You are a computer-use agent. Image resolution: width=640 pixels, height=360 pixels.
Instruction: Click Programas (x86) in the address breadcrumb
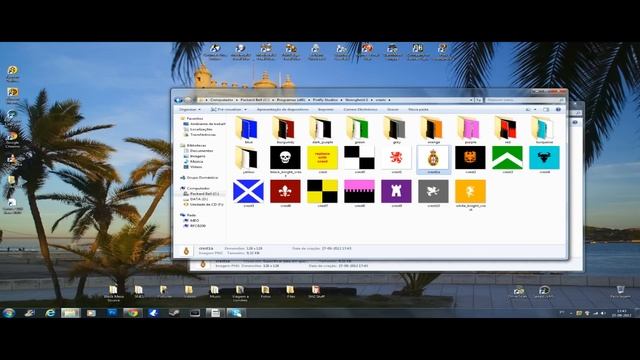click(291, 100)
